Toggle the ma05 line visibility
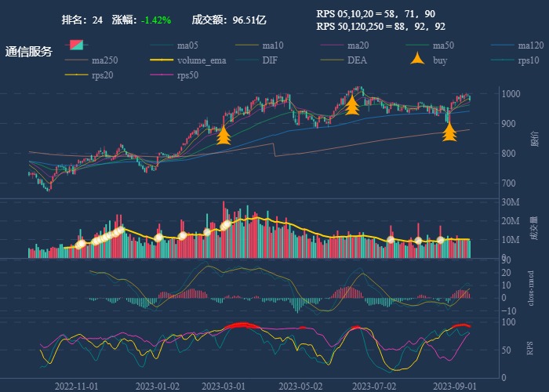 187,45
